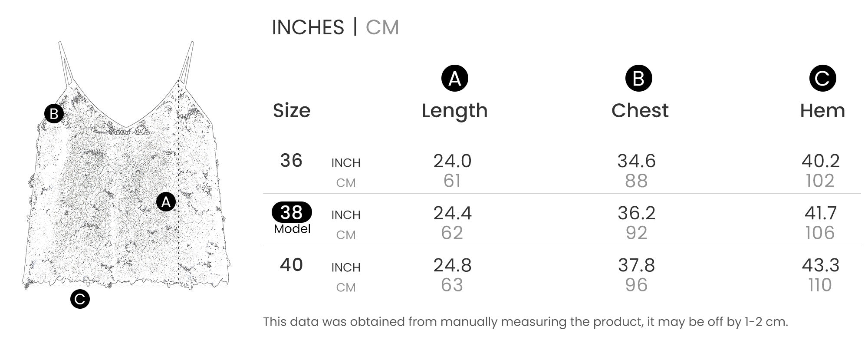
Task: Click the Size column header
Action: point(292,111)
